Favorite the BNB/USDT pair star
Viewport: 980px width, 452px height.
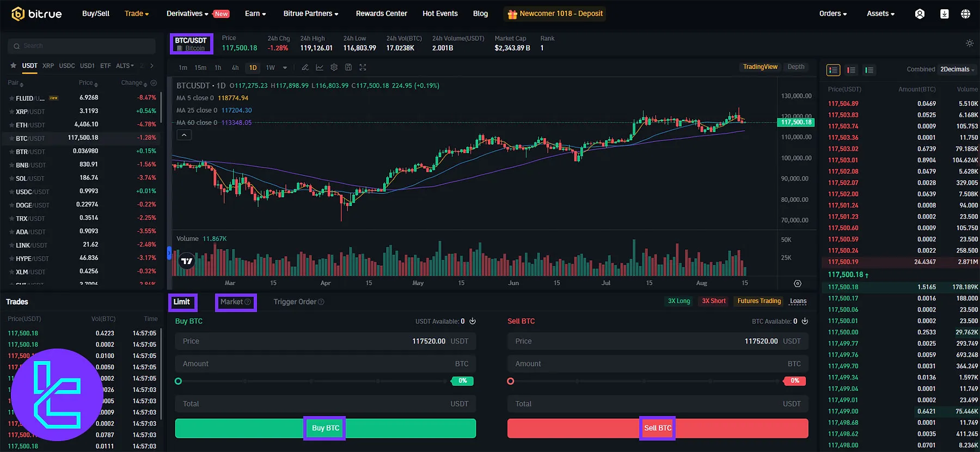11,165
